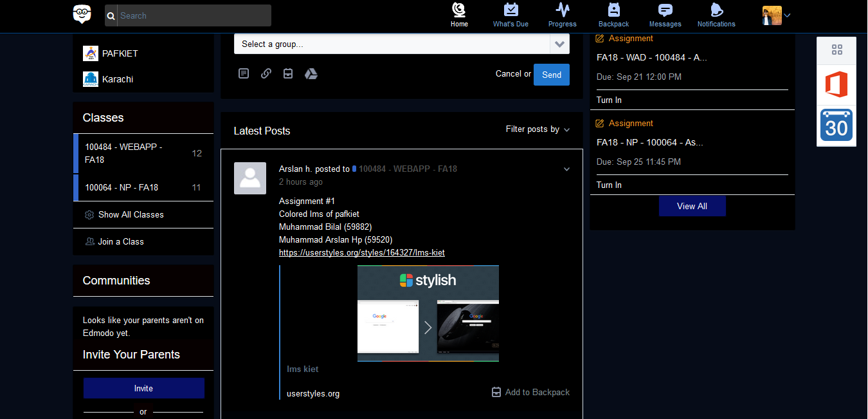Open the profile avatar menu
This screenshot has width=868, height=419.
(x=776, y=15)
